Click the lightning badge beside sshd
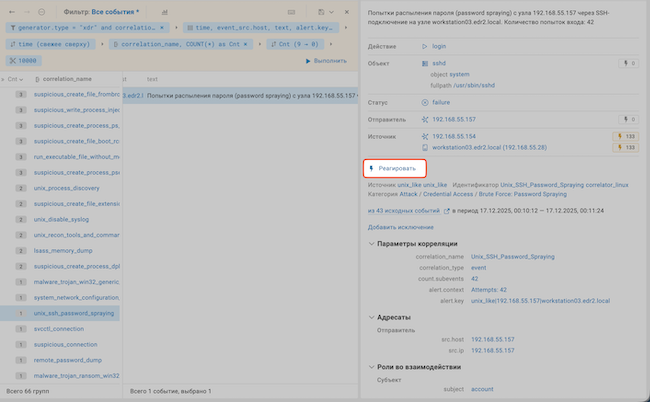The width and height of the screenshot is (650, 402). [x=628, y=63]
